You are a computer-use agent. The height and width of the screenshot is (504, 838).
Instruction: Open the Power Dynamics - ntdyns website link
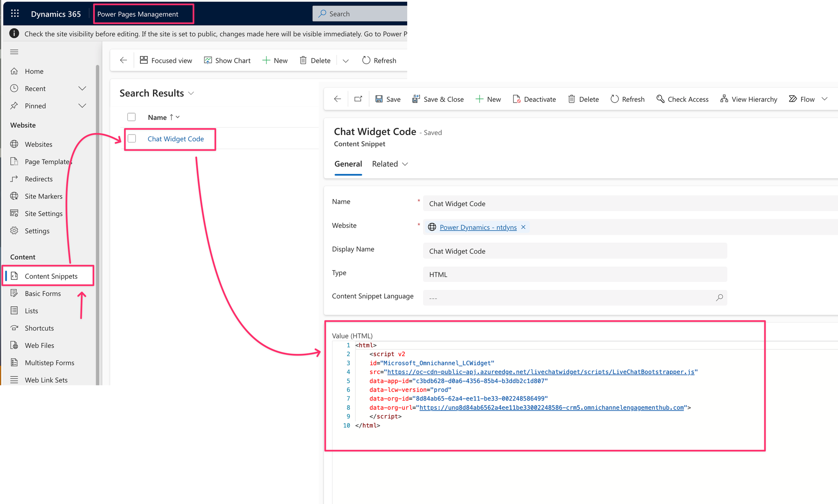coord(478,227)
